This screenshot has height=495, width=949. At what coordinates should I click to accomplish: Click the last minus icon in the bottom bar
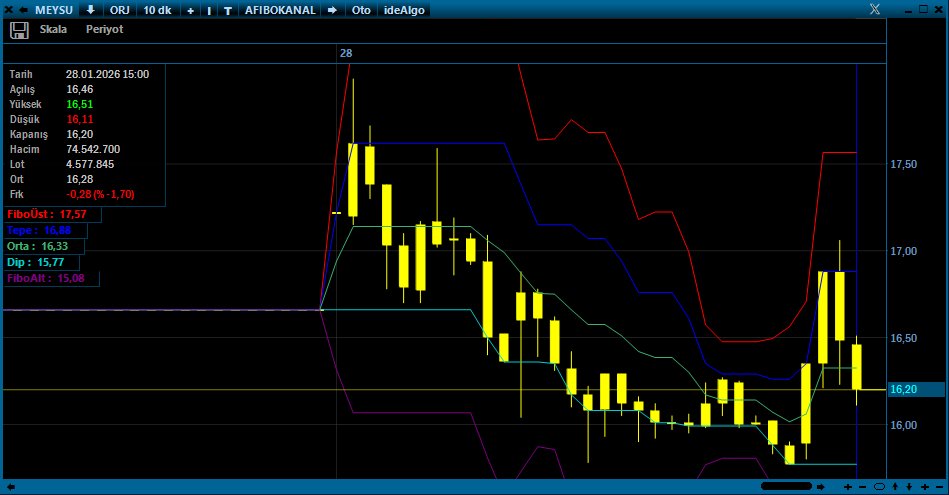click(x=939, y=487)
